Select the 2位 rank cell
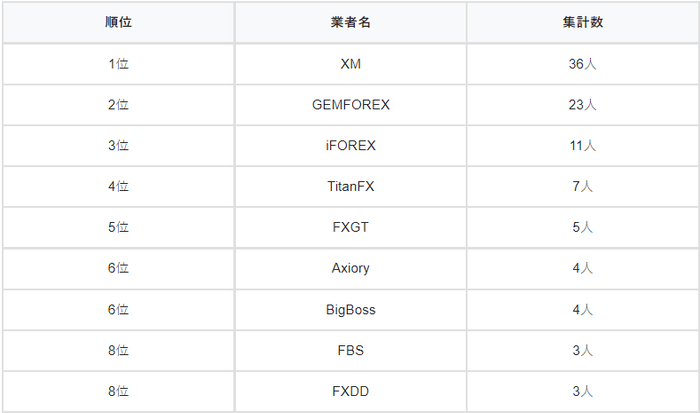 (118, 104)
